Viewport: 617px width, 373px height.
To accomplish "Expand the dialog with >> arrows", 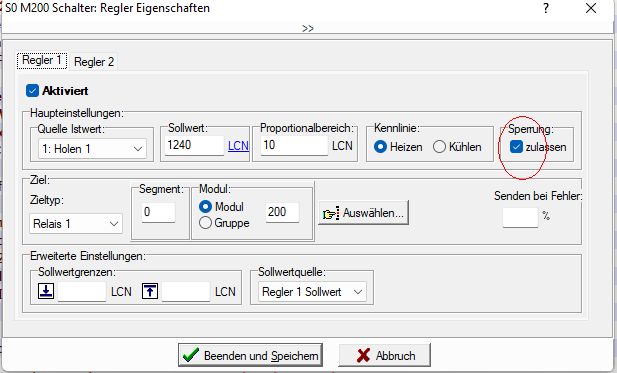I will pos(308,28).
